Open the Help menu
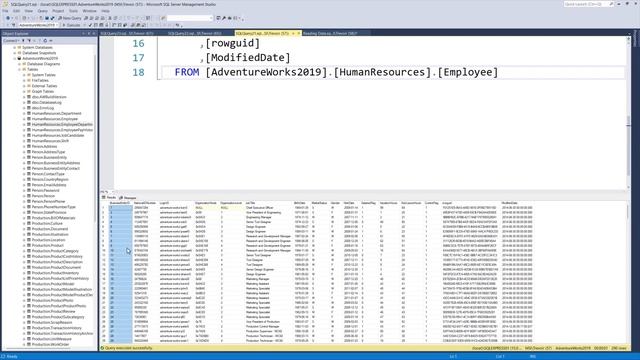The width and height of the screenshot is (640, 360). pos(105,11)
